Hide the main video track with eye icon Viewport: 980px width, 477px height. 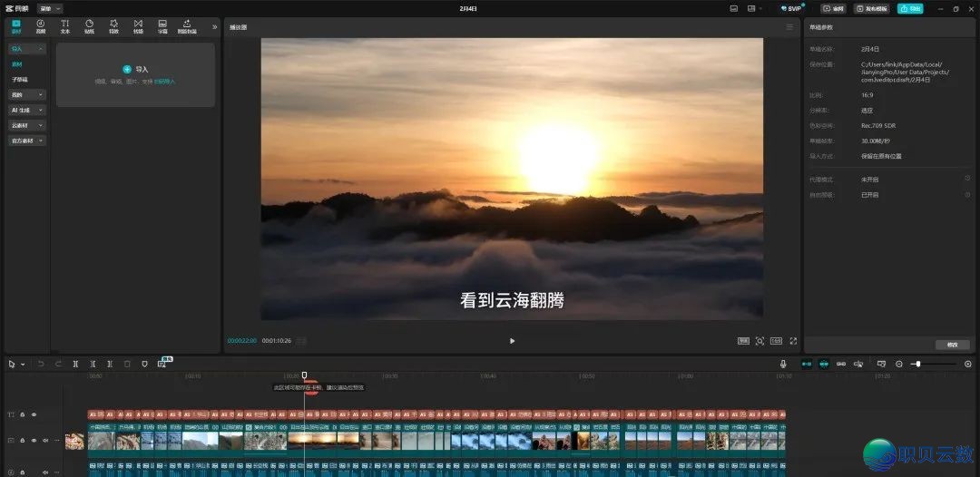tap(34, 440)
